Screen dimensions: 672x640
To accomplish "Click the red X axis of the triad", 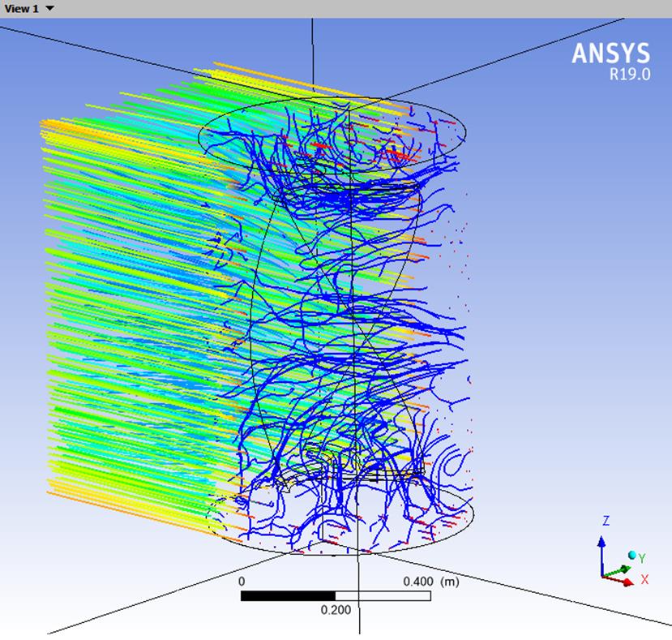I will point(618,579).
